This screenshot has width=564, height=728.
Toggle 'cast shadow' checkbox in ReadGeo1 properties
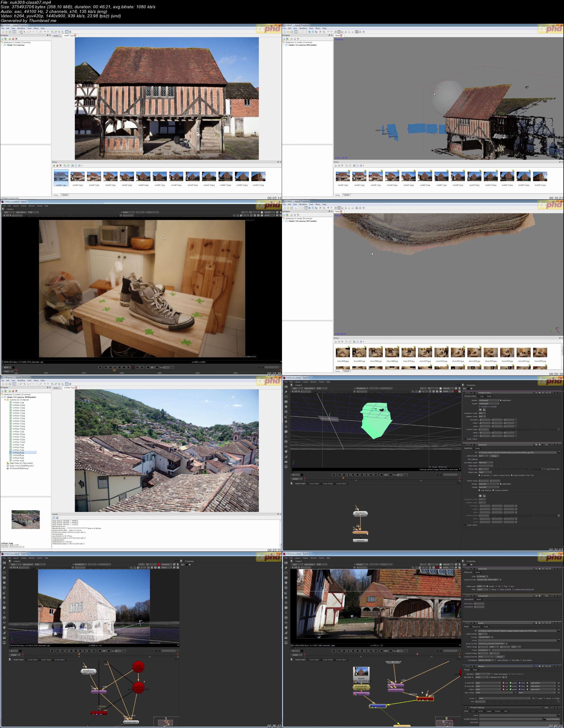coord(479,490)
